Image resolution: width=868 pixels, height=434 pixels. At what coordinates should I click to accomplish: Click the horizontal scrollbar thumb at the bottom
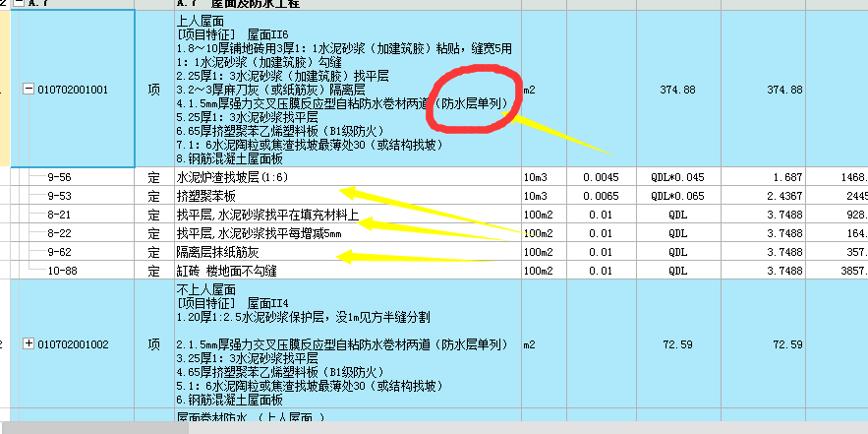coord(95,427)
